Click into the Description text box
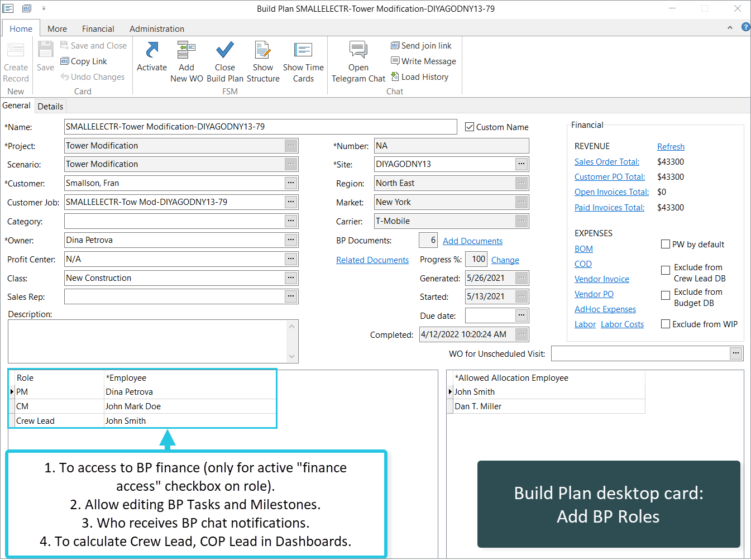Screen dimensions: 751x560 point(148,341)
